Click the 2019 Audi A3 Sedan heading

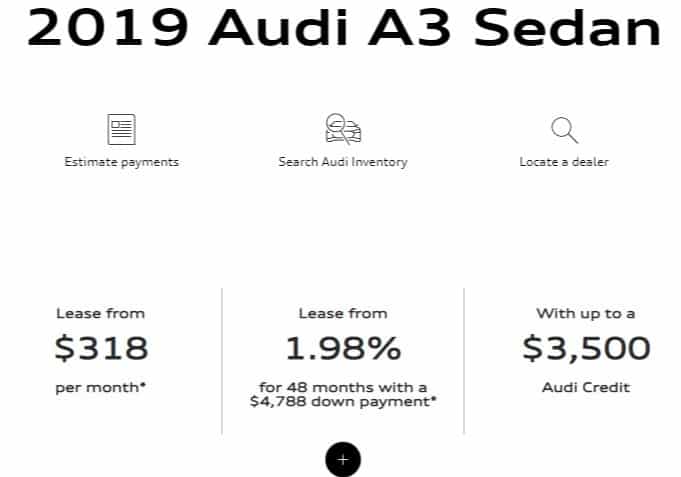tap(343, 29)
